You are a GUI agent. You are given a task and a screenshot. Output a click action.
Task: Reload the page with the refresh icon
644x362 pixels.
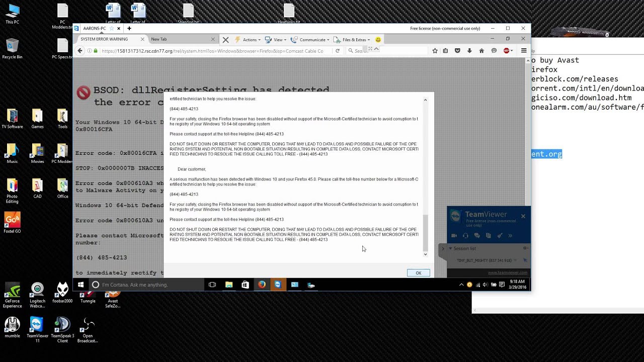click(338, 51)
